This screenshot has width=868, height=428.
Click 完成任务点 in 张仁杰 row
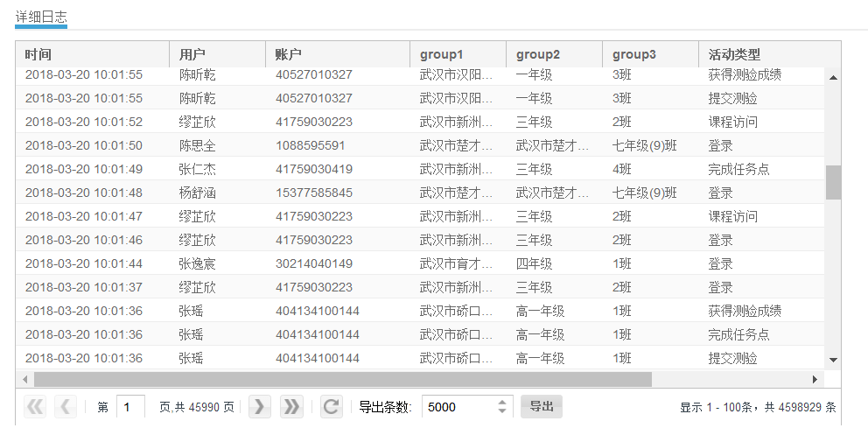click(x=738, y=170)
